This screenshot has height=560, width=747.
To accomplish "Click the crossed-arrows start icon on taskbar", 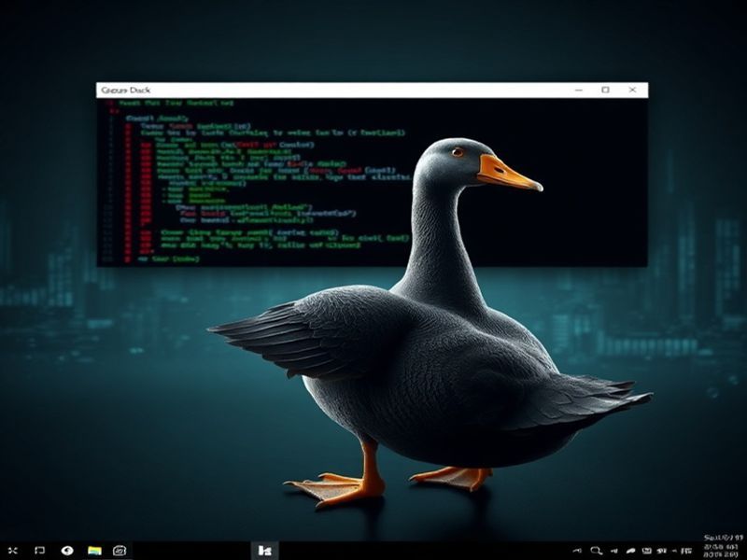I will tap(13, 551).
